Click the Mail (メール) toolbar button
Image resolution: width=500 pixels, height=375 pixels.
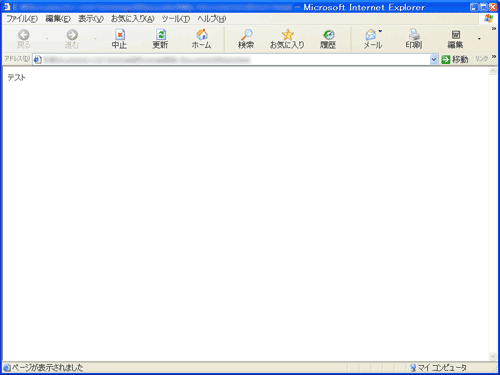tap(372, 39)
